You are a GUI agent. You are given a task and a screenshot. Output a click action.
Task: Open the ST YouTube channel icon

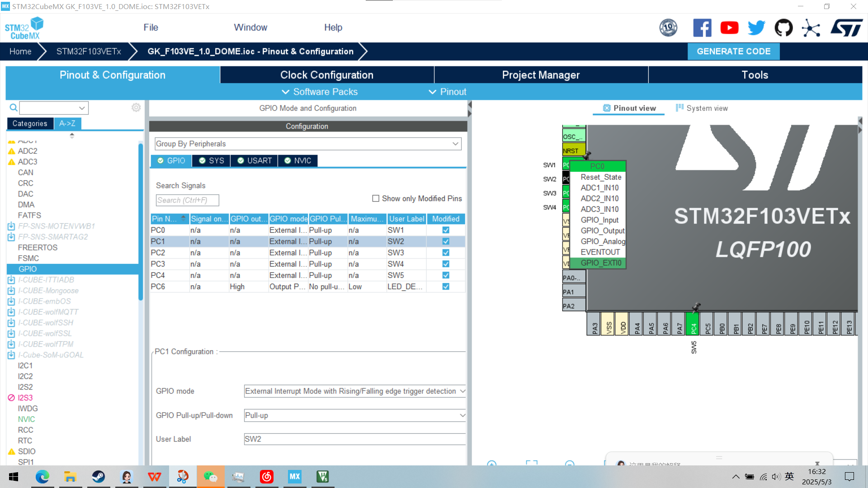729,28
